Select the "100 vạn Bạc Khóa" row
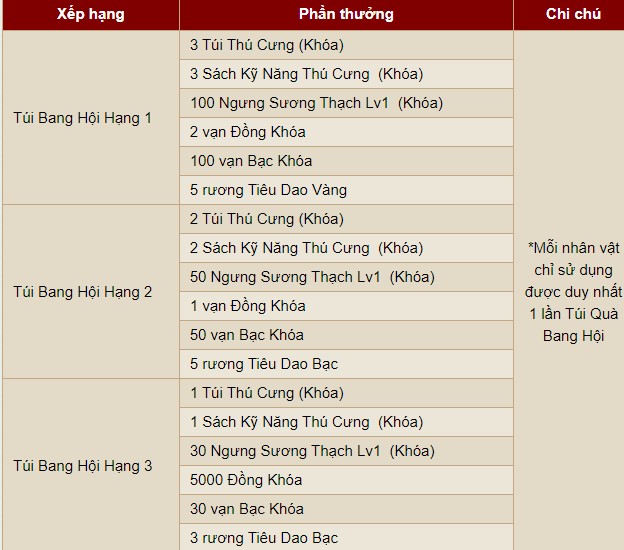Viewport: 624px width, 550px height. click(251, 161)
